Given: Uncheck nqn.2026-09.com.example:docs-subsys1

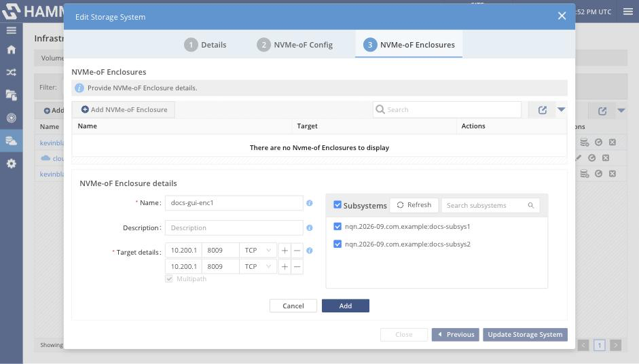Looking at the screenshot, I should (337, 227).
